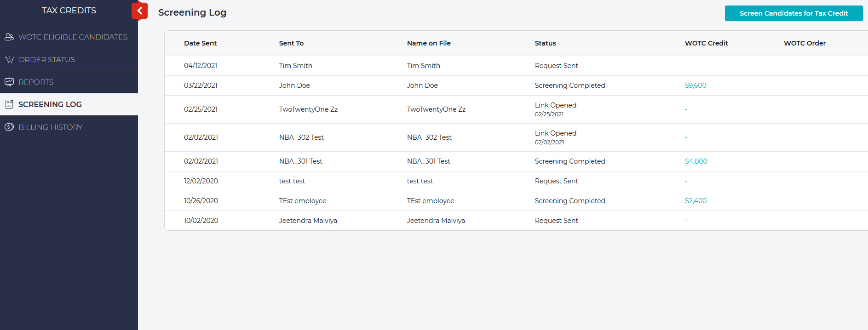Click the Billing History dollar icon
The height and width of the screenshot is (330, 868).
9,127
